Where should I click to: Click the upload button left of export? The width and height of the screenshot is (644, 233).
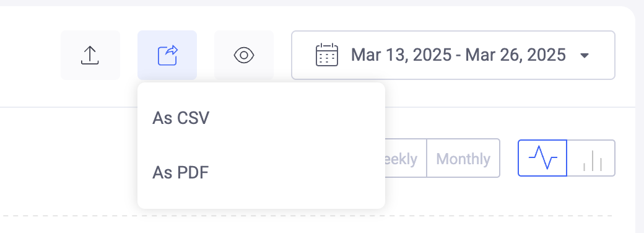coord(90,55)
